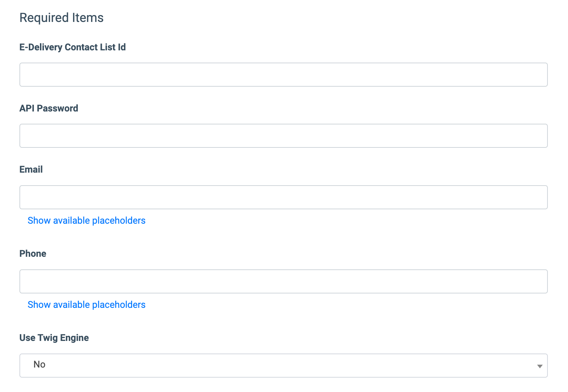Place cursor in the box beneath API Password
Screen dimensions: 568x392
coord(283,136)
